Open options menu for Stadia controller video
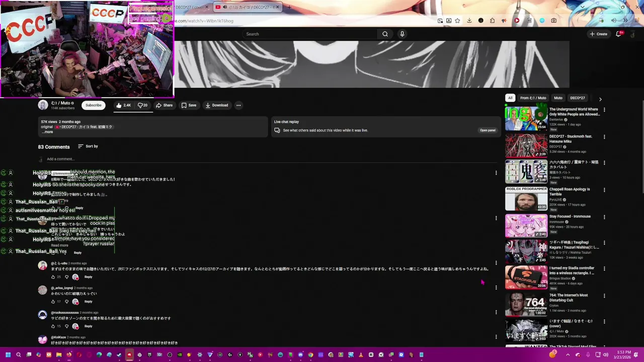 (604, 269)
